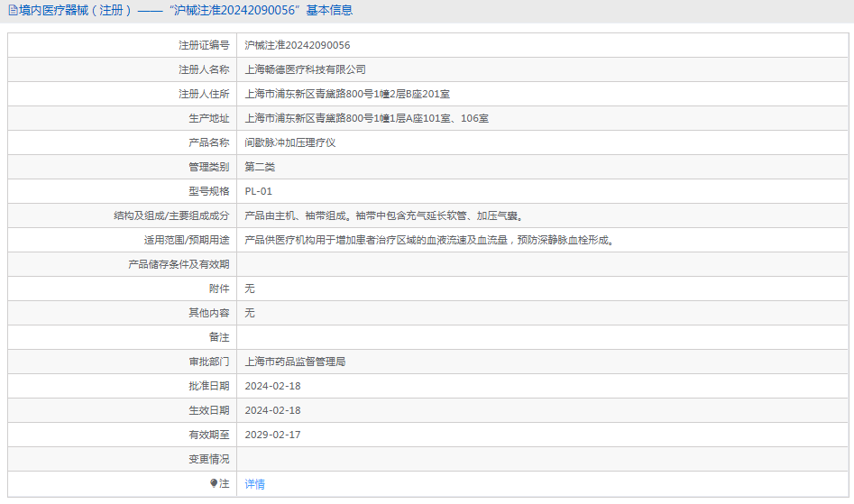The width and height of the screenshot is (854, 504).
Task: Click the 适用范围/预期用途 label
Action: pos(187,240)
